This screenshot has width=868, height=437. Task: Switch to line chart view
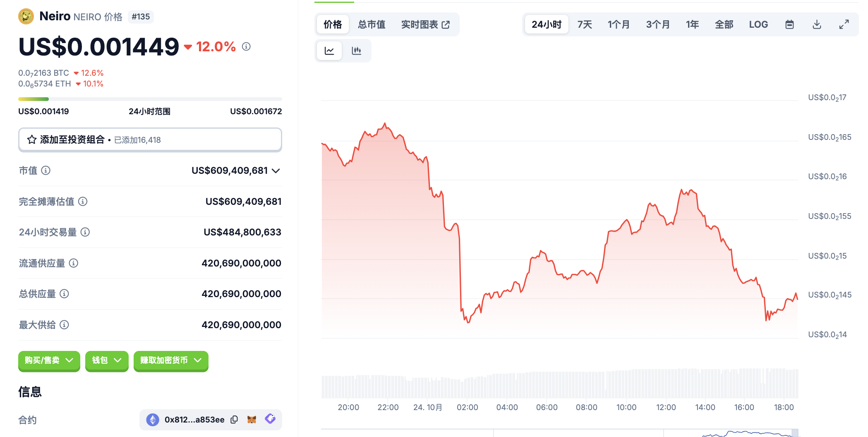[x=329, y=51]
